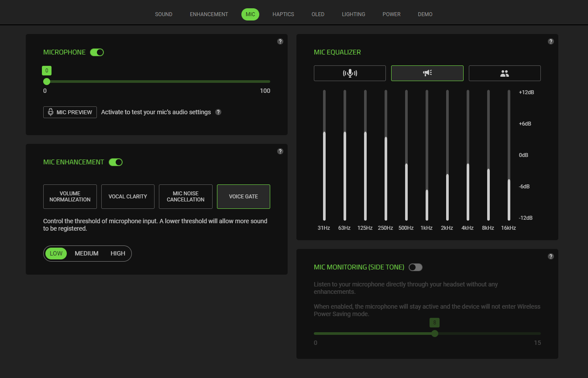Select the megaphone equalizer preset icon

[x=427, y=73]
